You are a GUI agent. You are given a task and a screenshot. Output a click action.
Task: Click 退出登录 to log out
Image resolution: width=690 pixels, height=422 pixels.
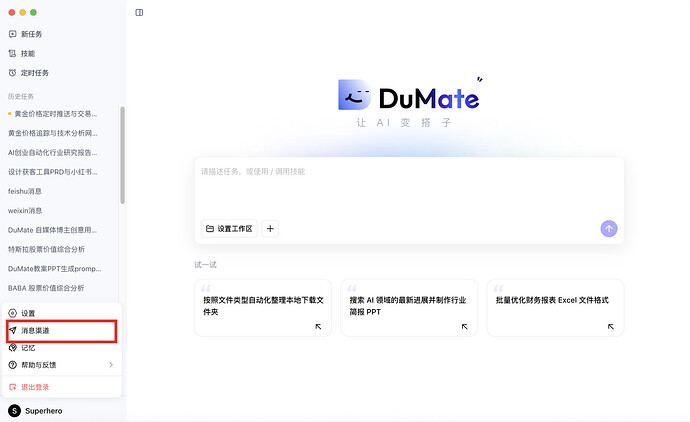[62, 387]
